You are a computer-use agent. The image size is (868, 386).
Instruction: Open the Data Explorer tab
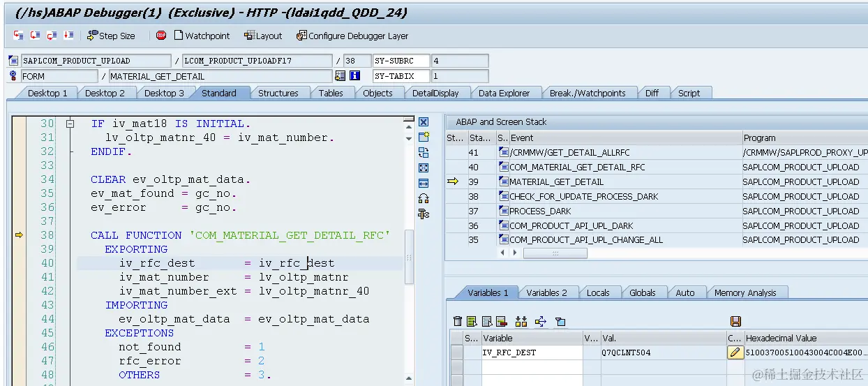coord(504,93)
